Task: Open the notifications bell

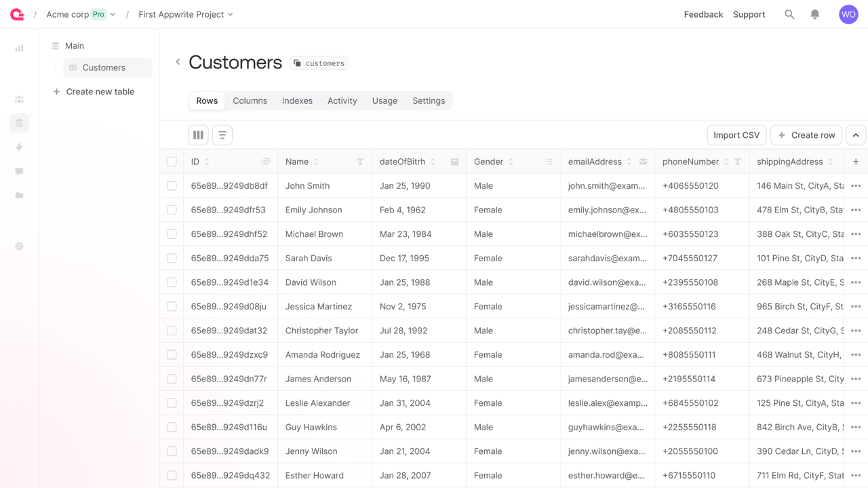Action: click(814, 14)
